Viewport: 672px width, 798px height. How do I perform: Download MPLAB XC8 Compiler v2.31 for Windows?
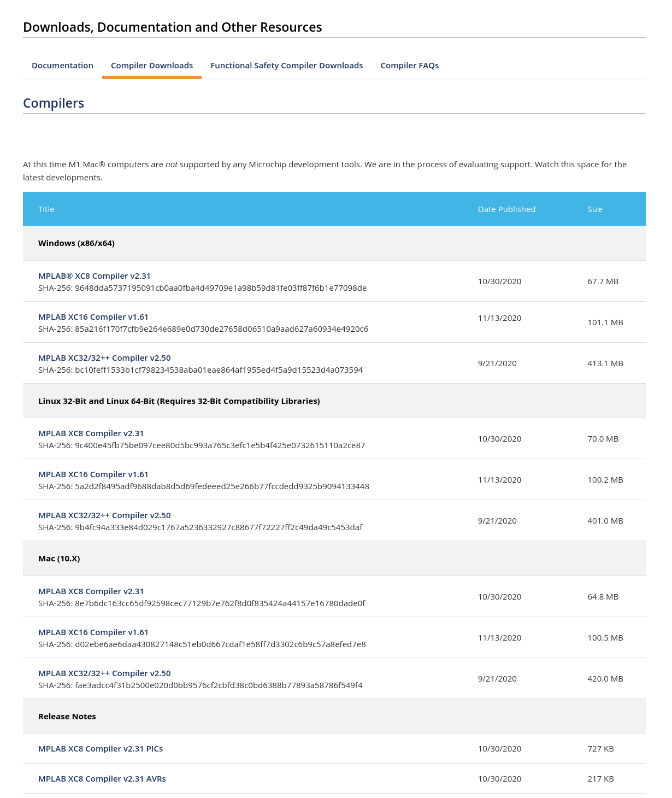coord(94,276)
